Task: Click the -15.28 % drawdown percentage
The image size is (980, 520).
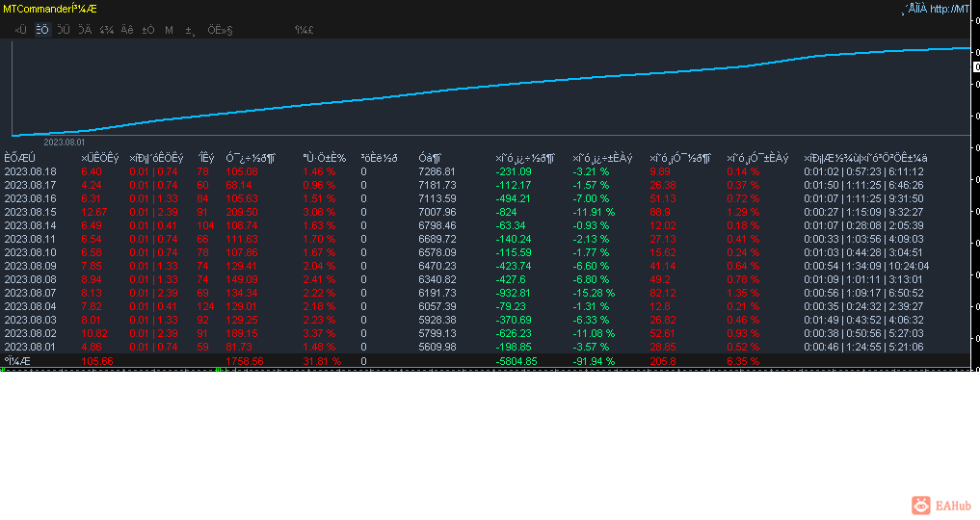Action: (x=594, y=293)
